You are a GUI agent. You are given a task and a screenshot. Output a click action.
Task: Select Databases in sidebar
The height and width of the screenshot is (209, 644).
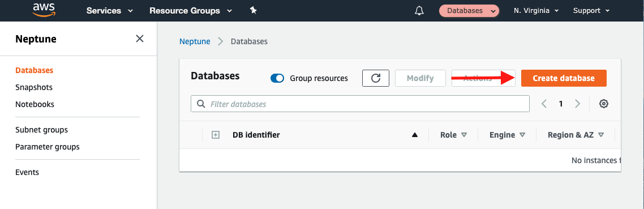point(34,70)
